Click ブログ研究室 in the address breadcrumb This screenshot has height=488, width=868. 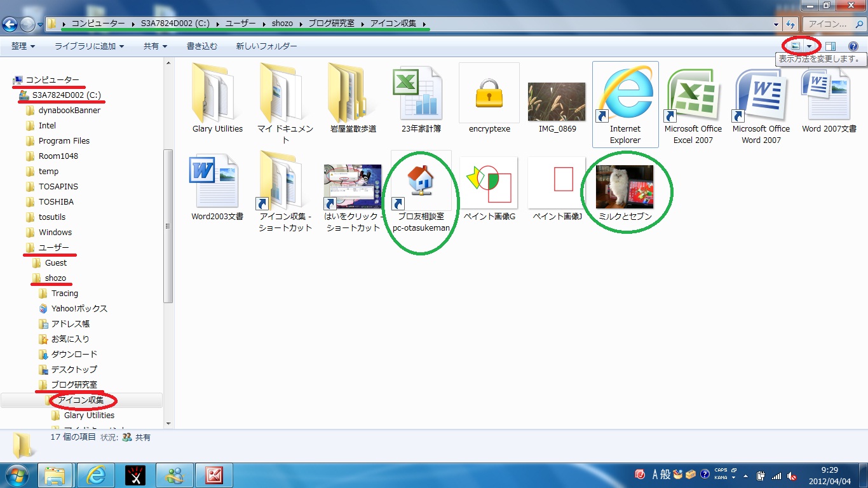pos(331,24)
